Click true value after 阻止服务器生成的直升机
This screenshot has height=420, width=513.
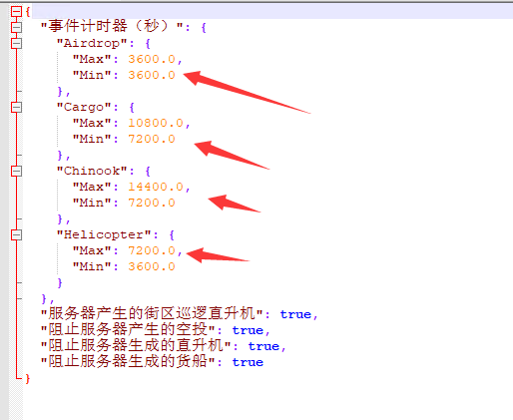(x=263, y=346)
